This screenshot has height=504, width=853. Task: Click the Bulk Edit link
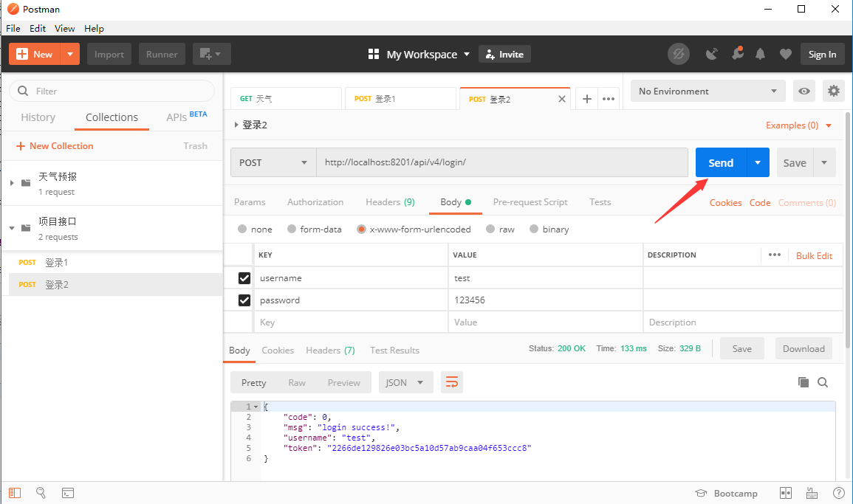814,255
